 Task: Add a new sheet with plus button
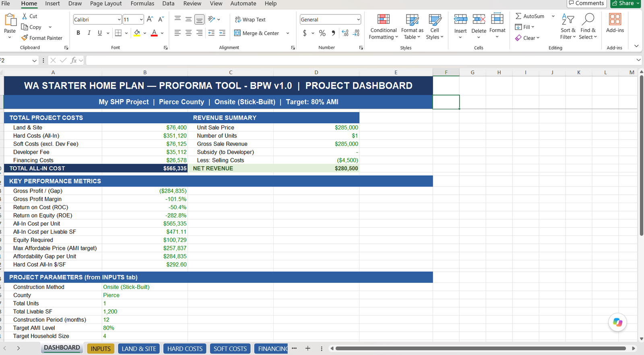point(308,349)
